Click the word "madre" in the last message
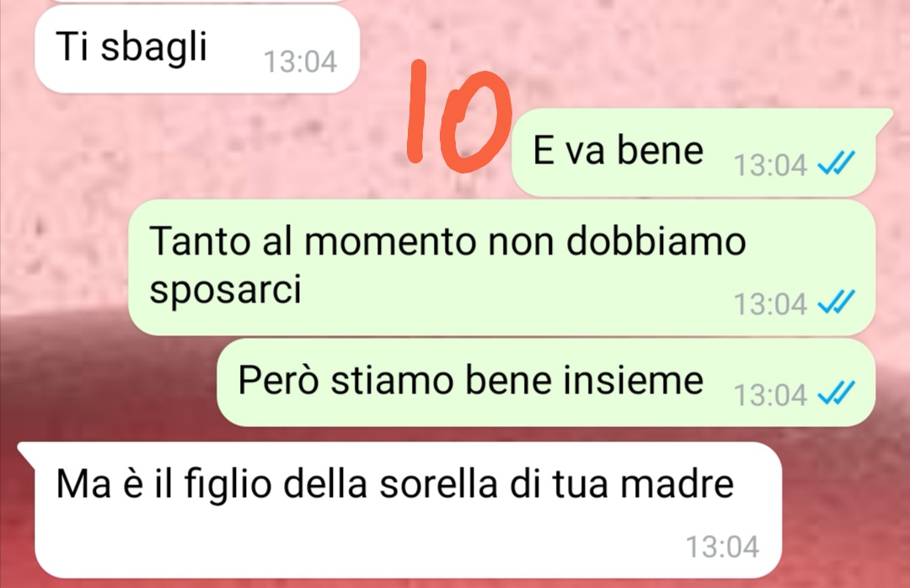Image resolution: width=910 pixels, height=588 pixels. (x=677, y=484)
